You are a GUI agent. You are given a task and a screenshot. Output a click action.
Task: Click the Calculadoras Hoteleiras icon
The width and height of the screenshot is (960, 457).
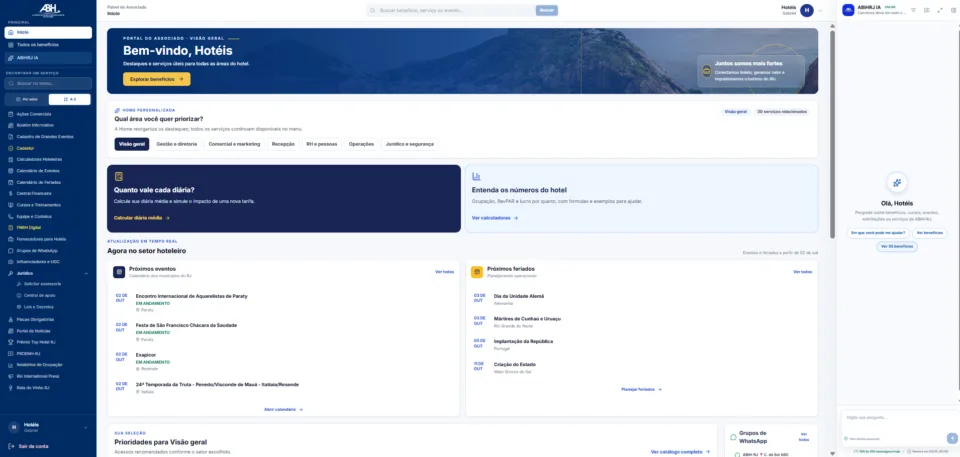(x=11, y=159)
